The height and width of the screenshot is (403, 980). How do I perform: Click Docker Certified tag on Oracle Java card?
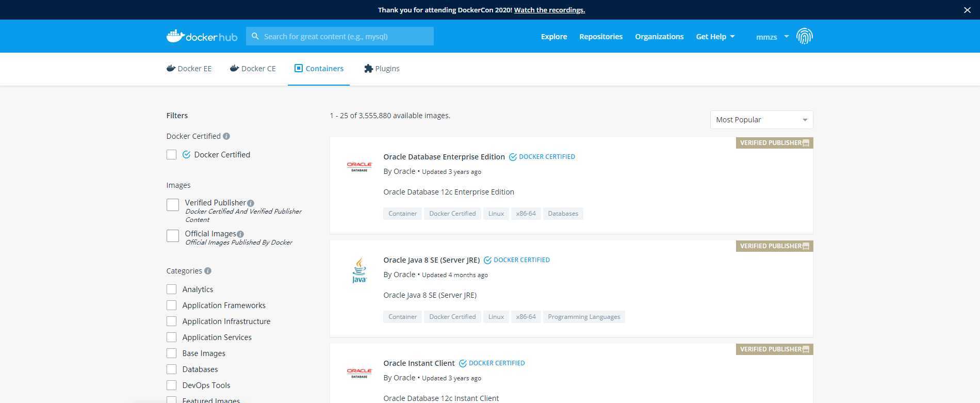point(452,317)
